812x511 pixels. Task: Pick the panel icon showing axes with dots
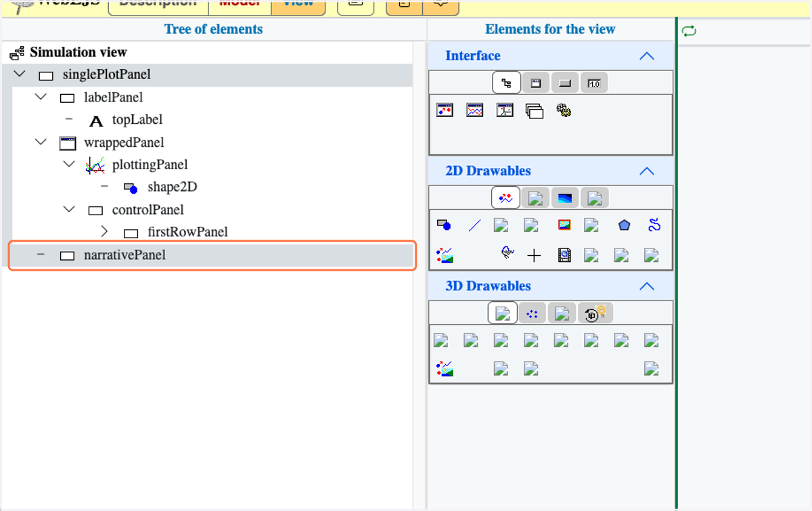(x=505, y=110)
